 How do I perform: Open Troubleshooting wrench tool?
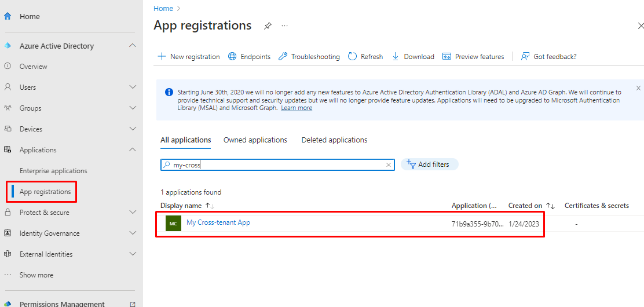[283, 57]
